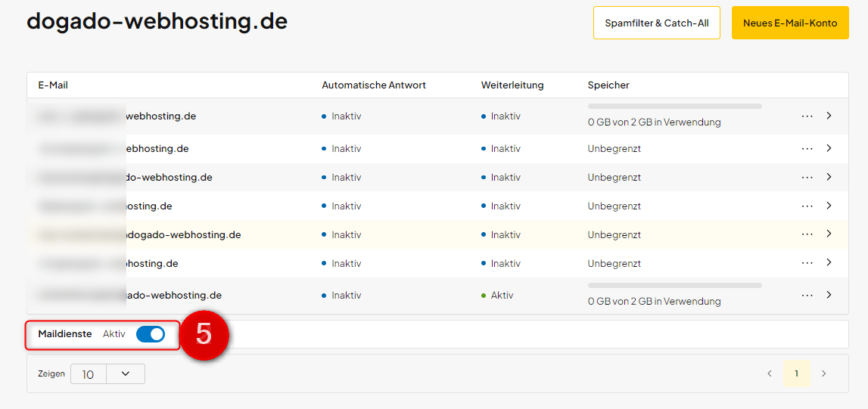Select page 1 in pagination
This screenshot has width=868, height=409.
click(x=797, y=373)
